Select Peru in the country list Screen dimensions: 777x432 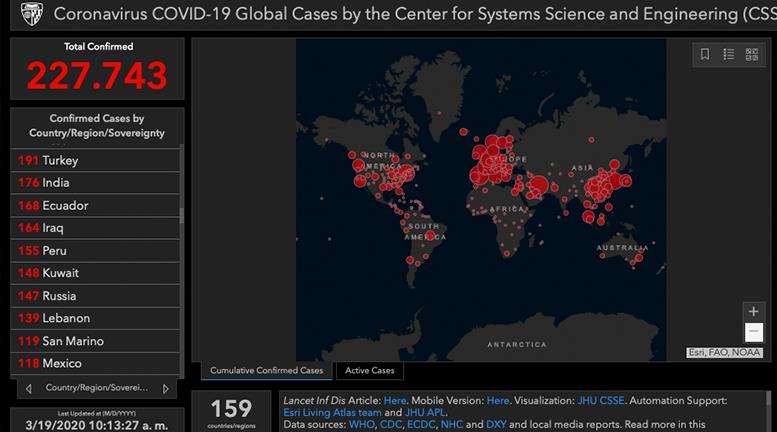95,251
